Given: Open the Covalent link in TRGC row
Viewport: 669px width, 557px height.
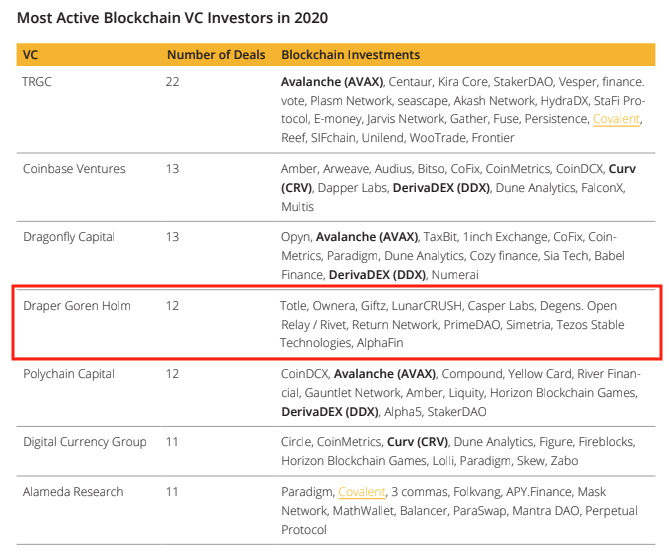Looking at the screenshot, I should pyautogui.click(x=617, y=119).
